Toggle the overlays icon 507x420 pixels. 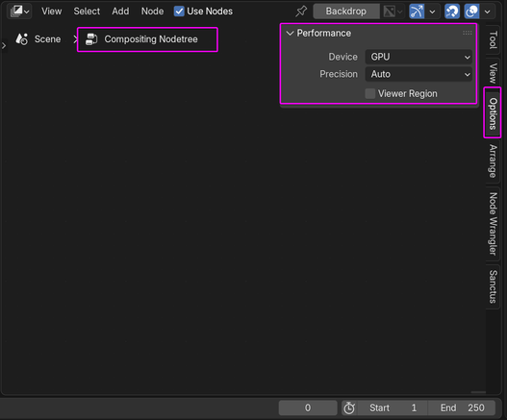coord(471,12)
